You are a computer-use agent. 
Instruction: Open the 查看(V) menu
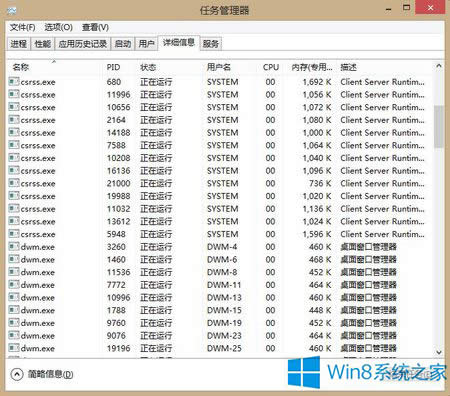click(x=95, y=27)
